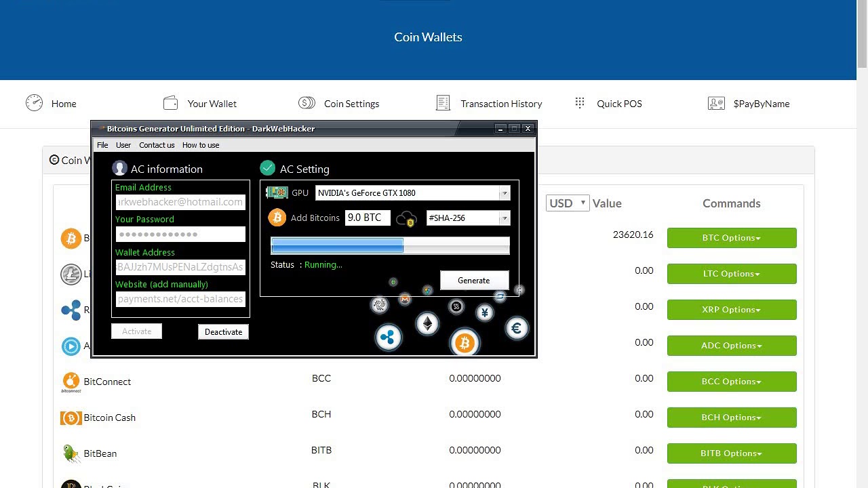This screenshot has width=868, height=488.
Task: Open the File menu in generator
Action: (102, 145)
